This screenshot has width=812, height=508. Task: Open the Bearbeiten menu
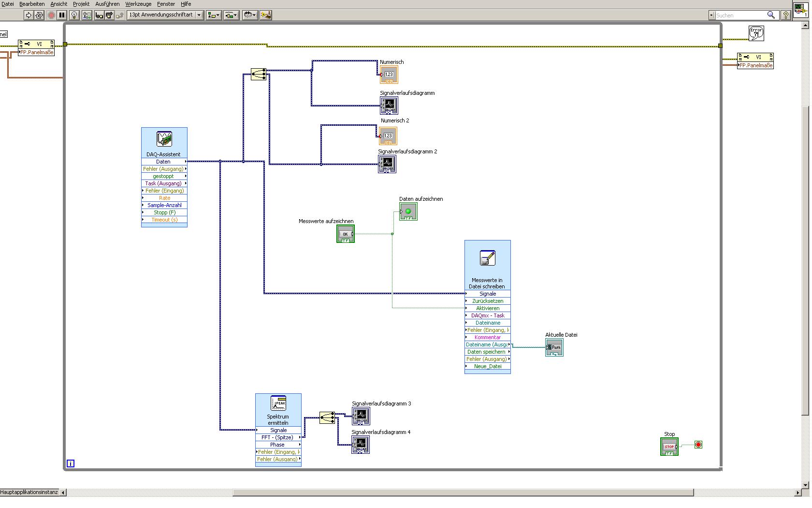[32, 4]
